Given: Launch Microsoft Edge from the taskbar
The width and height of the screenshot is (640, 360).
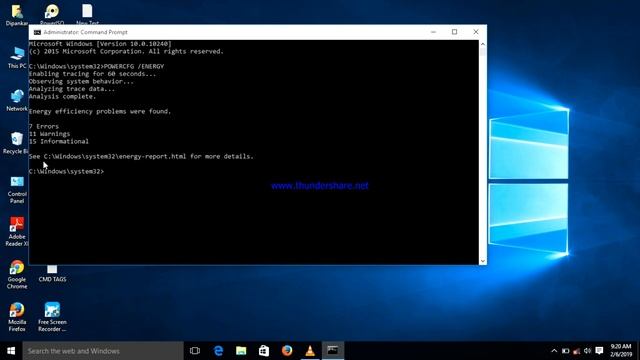Looking at the screenshot, I should (x=218, y=351).
